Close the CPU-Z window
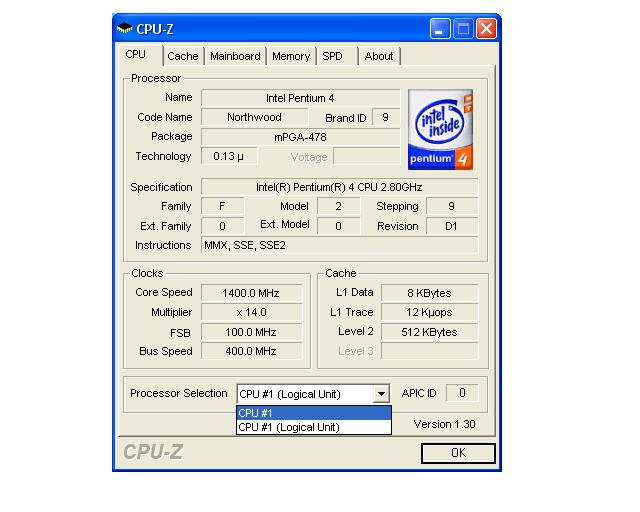This screenshot has width=640, height=512. (486, 29)
